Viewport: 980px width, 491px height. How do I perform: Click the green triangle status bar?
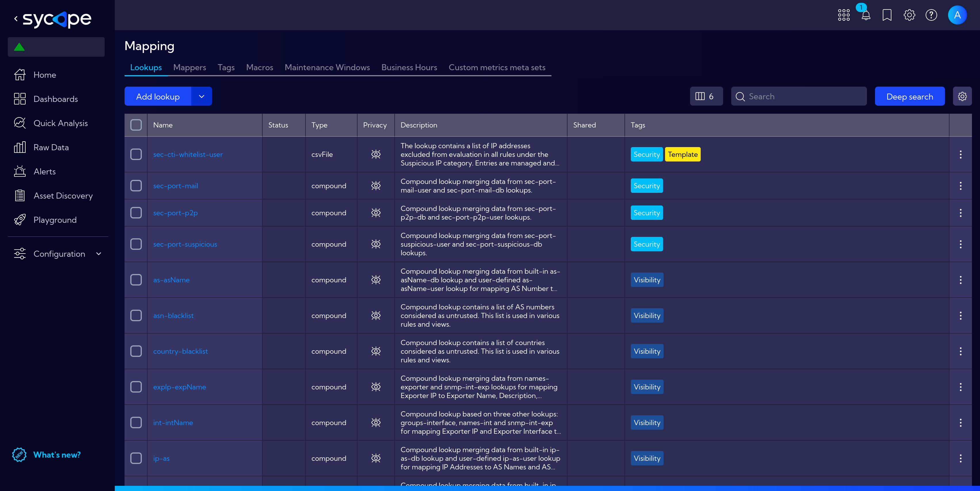coord(56,47)
